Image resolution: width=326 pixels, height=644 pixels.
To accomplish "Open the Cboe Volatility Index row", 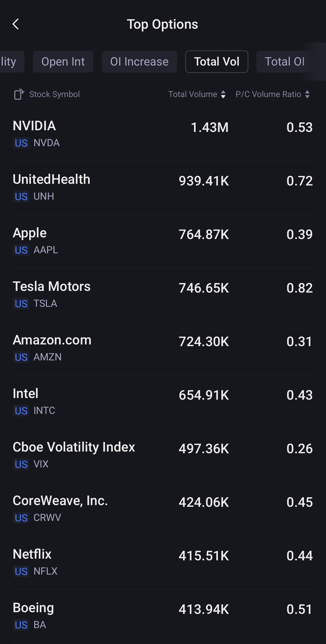I will 163,455.
